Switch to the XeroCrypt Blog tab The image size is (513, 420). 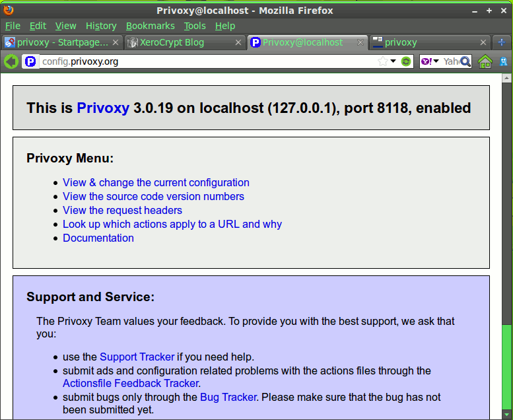[x=173, y=42]
